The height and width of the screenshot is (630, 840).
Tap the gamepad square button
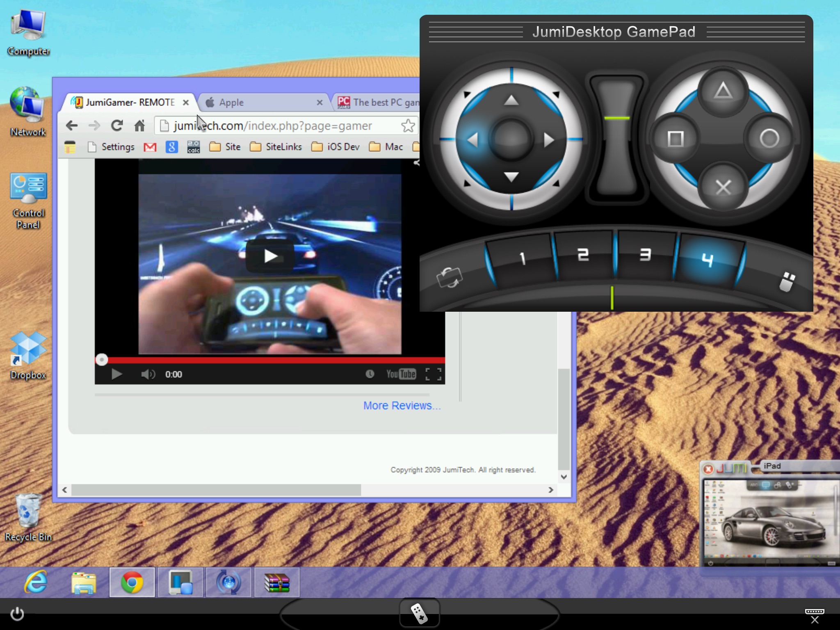(676, 139)
